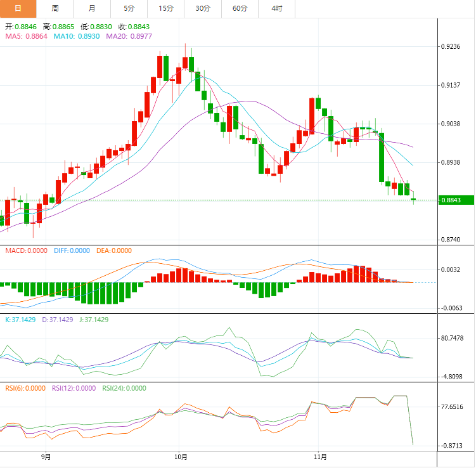The width and height of the screenshot is (476, 468).
Task: Click the green 0.8843 current price tag
Action: pyautogui.click(x=456, y=200)
